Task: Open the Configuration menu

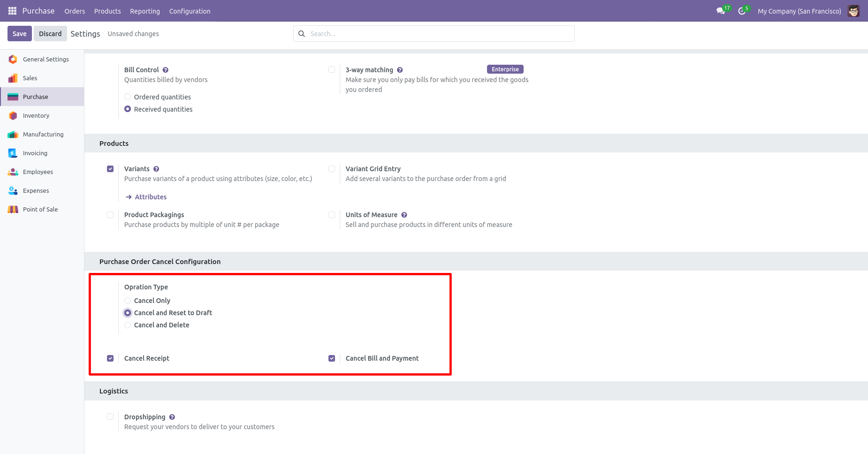Action: tap(190, 11)
